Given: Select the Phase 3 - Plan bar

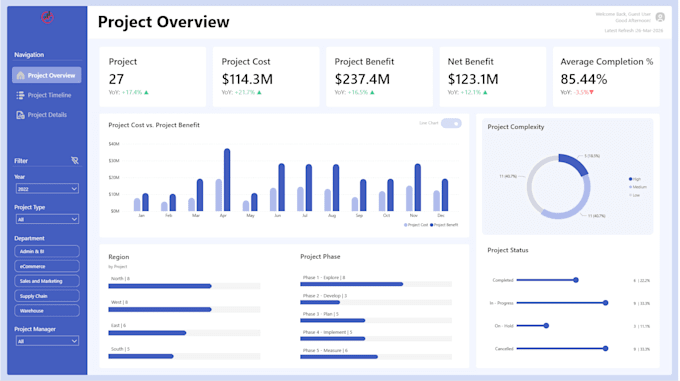Looking at the screenshot, I should click(332, 321).
